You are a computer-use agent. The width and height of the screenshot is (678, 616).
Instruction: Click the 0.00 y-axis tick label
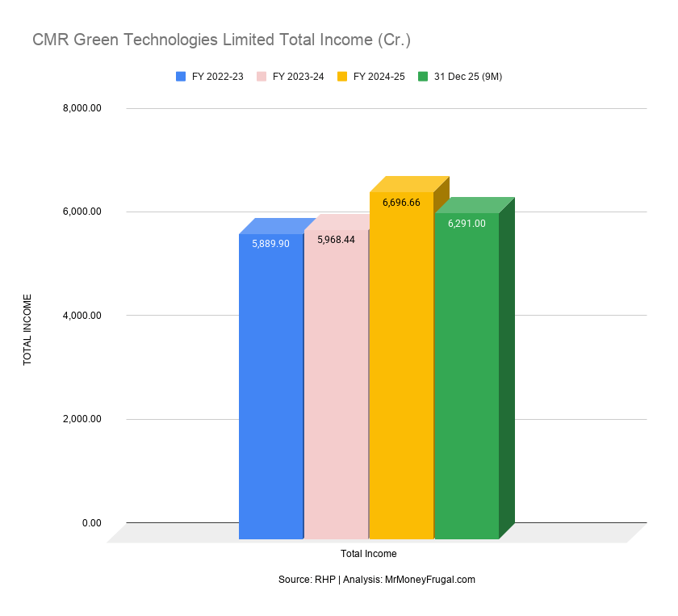tap(92, 523)
